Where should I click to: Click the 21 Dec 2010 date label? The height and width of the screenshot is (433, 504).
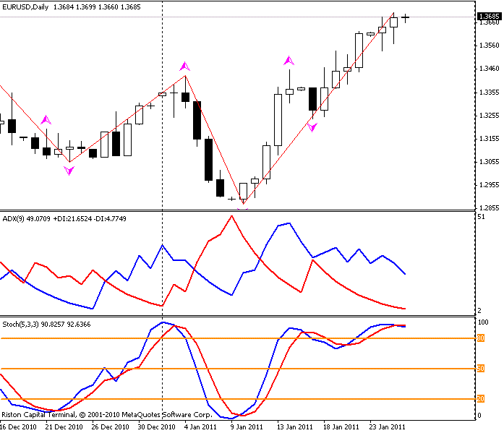click(64, 427)
